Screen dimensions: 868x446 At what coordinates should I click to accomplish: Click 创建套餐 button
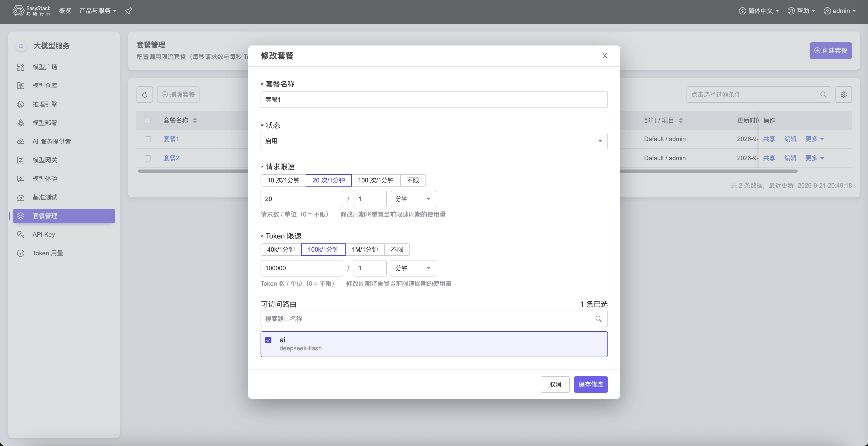831,51
